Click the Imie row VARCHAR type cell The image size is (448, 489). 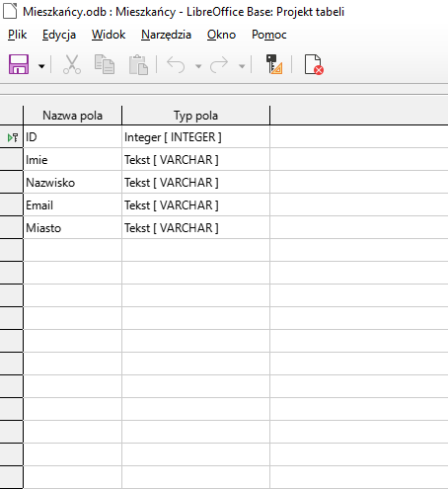195,160
